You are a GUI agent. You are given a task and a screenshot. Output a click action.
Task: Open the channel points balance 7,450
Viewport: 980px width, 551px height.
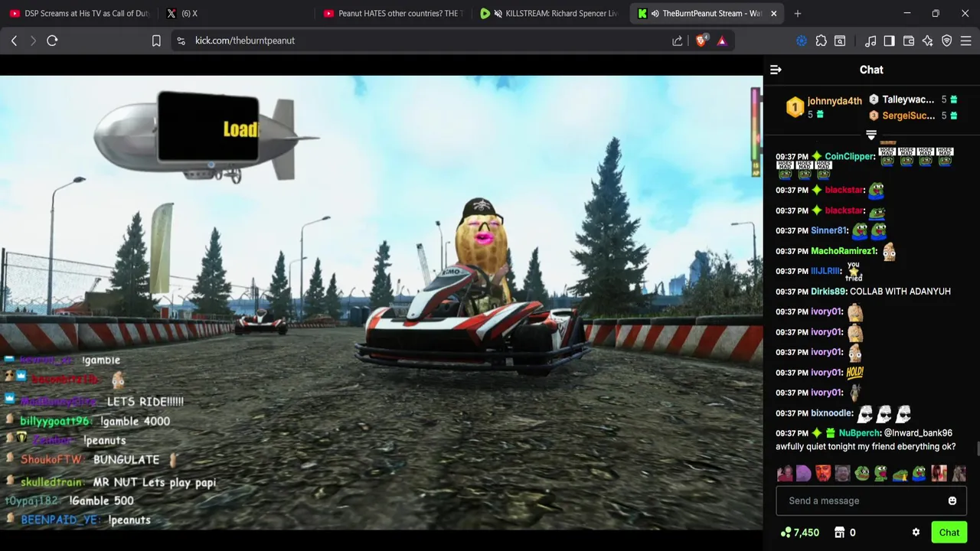[800, 533]
